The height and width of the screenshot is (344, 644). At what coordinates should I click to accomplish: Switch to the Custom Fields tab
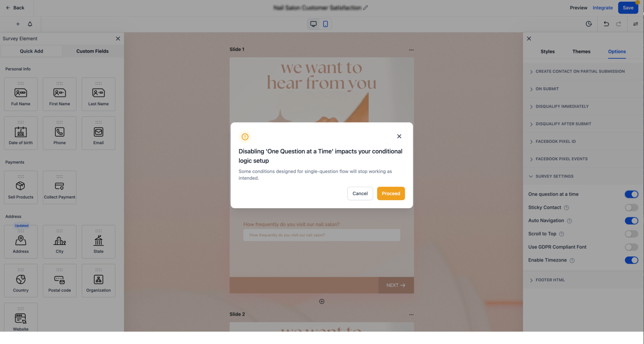[92, 51]
